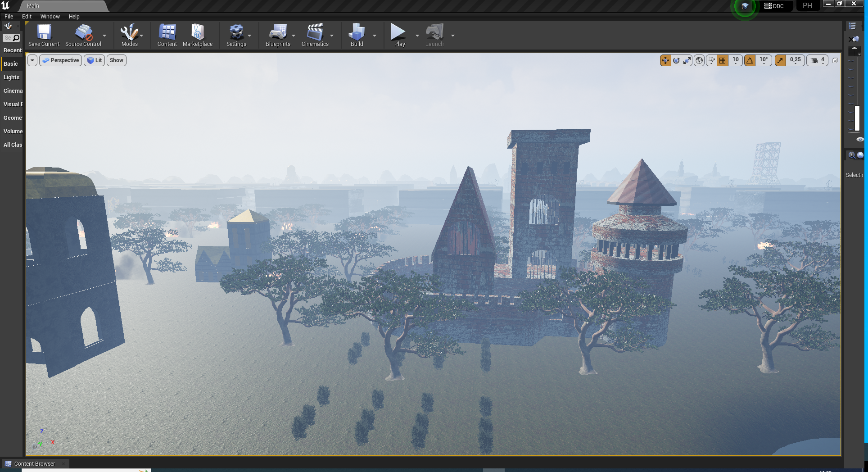Toggle scale snapping in viewport toolbar
The image size is (868, 472).
click(x=780, y=60)
